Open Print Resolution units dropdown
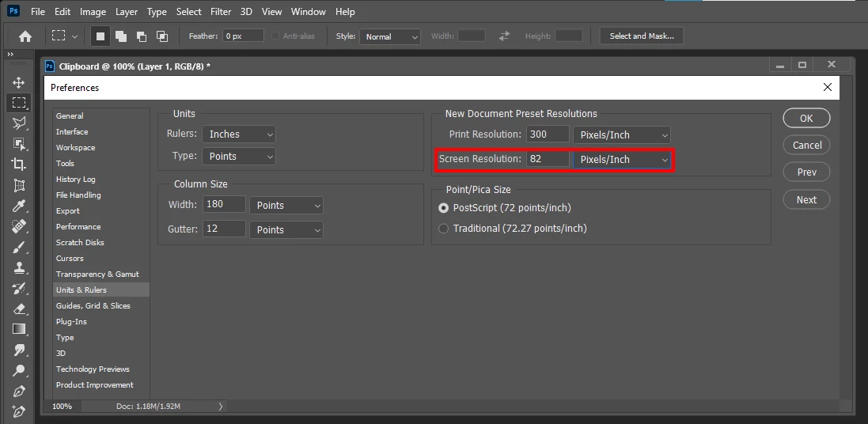 (x=622, y=135)
